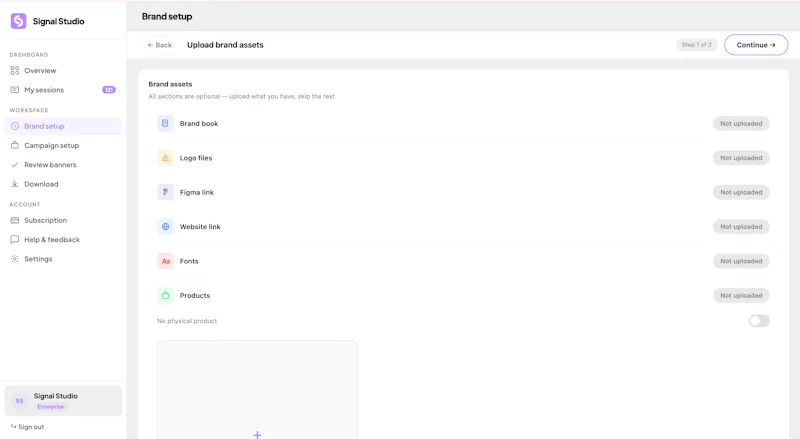800x439 pixels.
Task: Open Campaign setup
Action: pyautogui.click(x=63, y=145)
